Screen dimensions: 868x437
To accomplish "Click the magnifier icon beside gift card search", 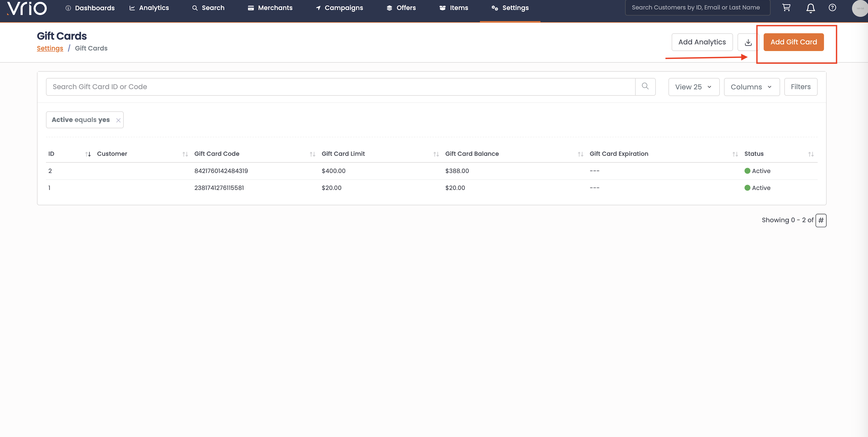I will (x=645, y=87).
